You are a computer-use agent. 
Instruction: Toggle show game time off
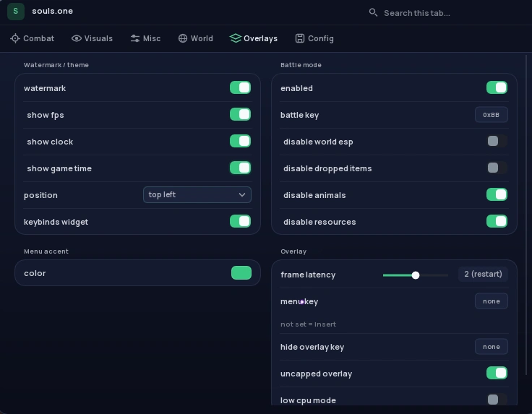pos(240,168)
